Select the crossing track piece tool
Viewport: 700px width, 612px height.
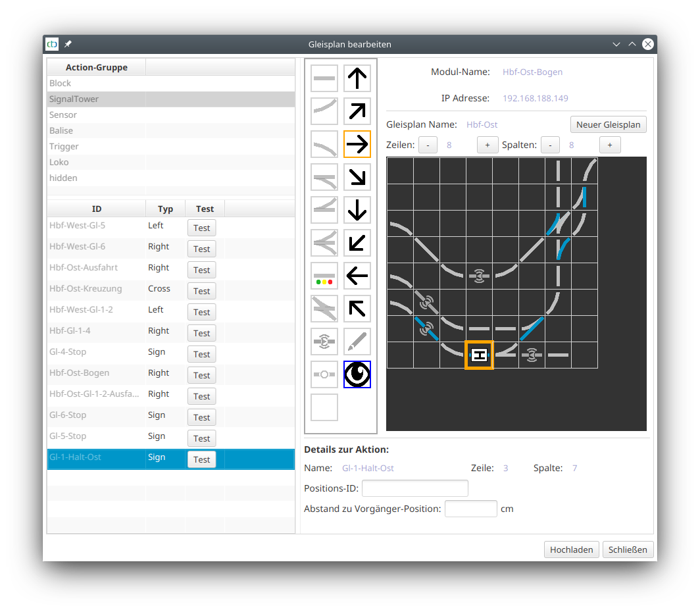324,309
